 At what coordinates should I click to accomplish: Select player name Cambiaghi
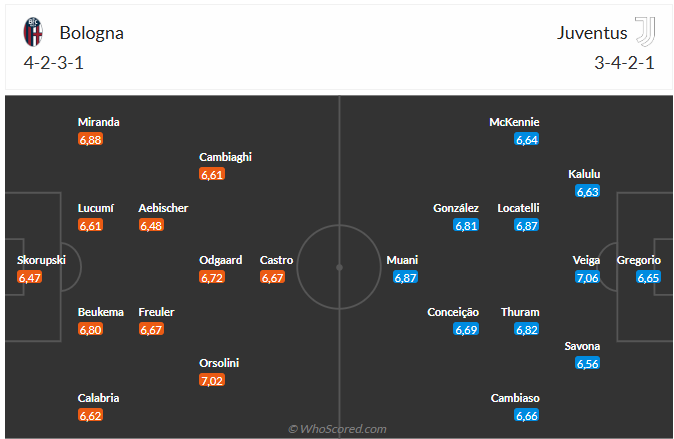pyautogui.click(x=225, y=157)
